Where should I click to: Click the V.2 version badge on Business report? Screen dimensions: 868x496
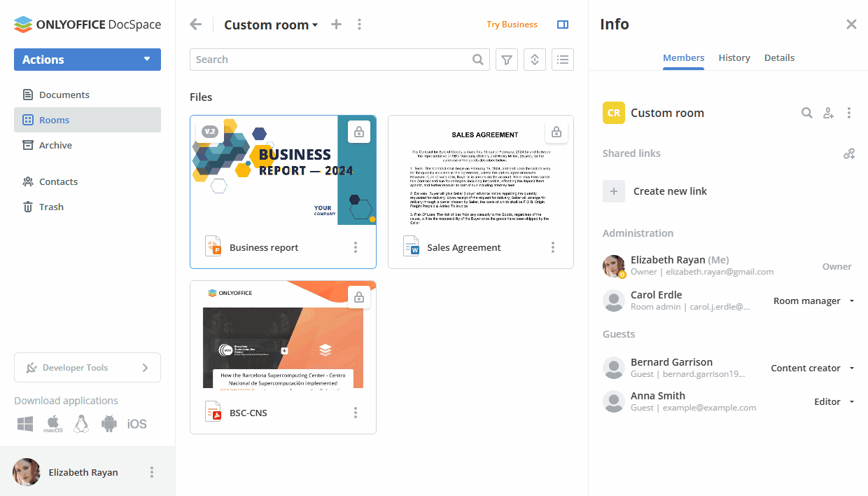[x=210, y=131]
